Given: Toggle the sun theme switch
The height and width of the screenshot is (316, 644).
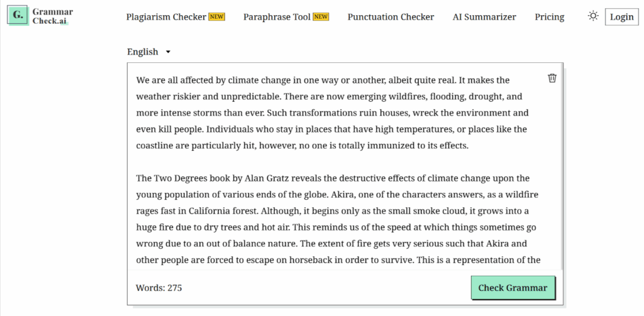Looking at the screenshot, I should click(x=593, y=16).
